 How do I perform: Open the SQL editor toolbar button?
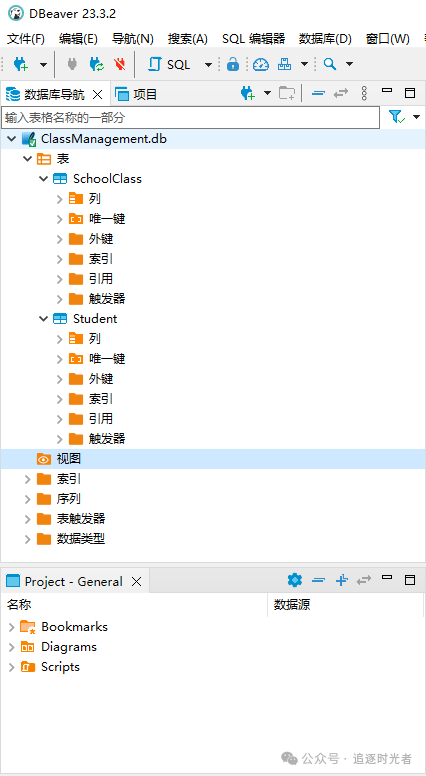tap(170, 64)
